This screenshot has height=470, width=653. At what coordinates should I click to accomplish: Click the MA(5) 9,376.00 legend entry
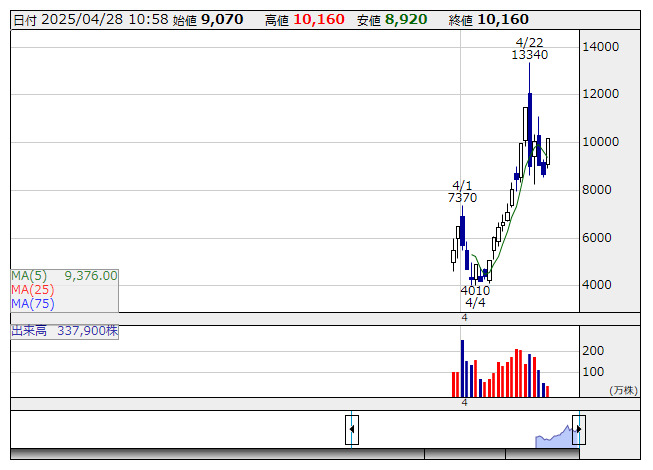[x=65, y=276]
